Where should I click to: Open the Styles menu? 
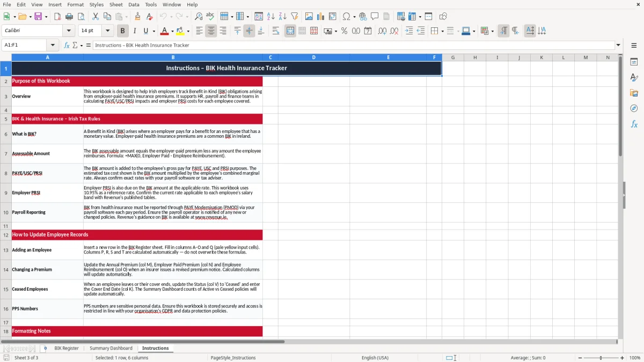coord(97,4)
